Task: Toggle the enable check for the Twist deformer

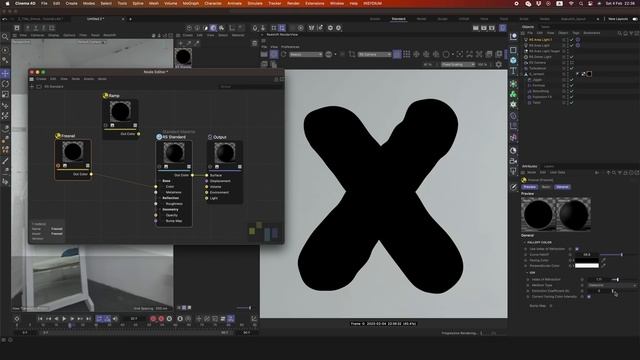Action: click(x=571, y=102)
